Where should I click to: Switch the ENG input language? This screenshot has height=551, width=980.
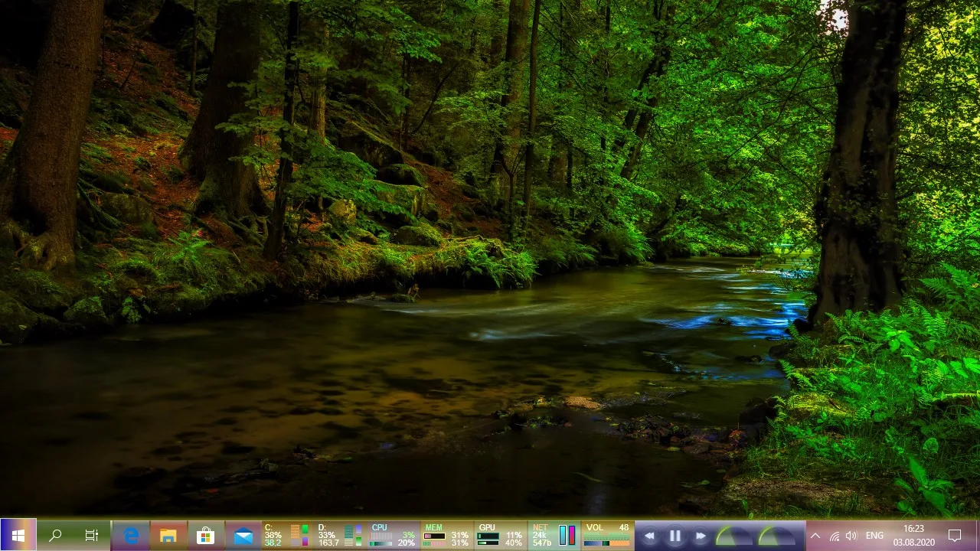click(x=874, y=536)
